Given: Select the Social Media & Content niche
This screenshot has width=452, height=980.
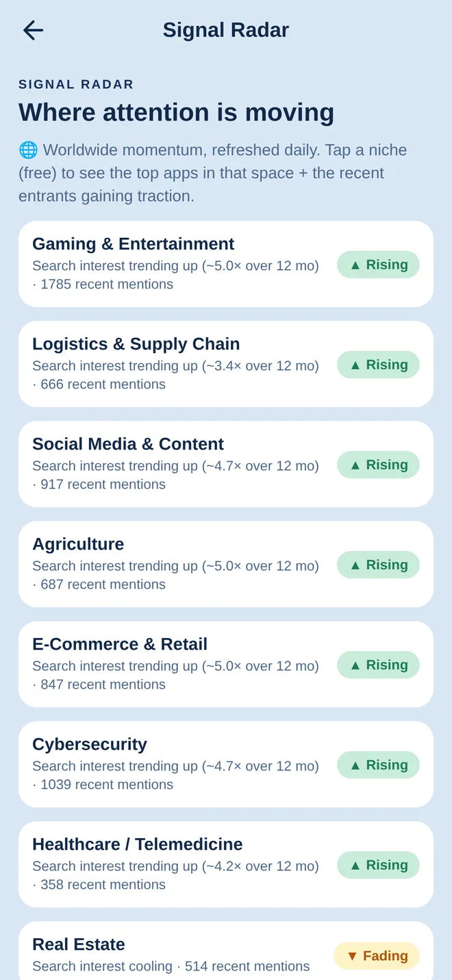Looking at the screenshot, I should [226, 464].
